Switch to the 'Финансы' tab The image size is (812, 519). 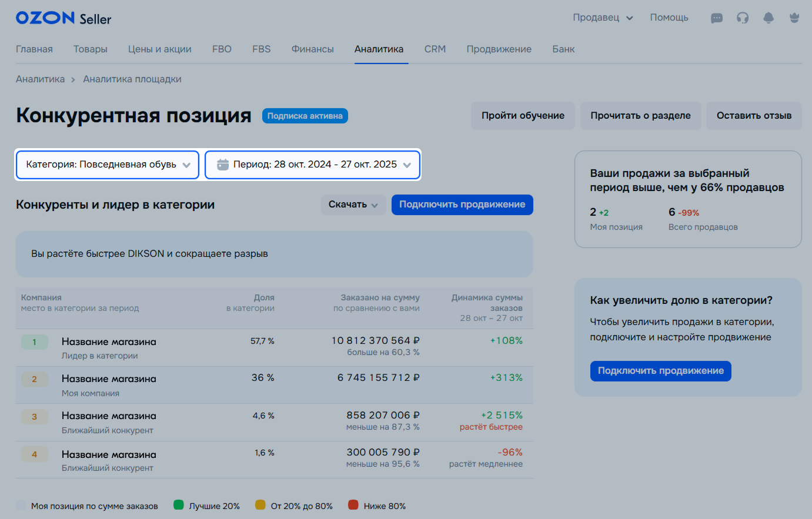(312, 49)
